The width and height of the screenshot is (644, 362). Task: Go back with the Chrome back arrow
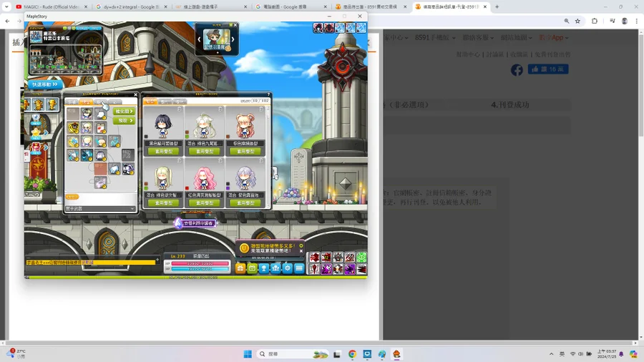(x=7, y=21)
